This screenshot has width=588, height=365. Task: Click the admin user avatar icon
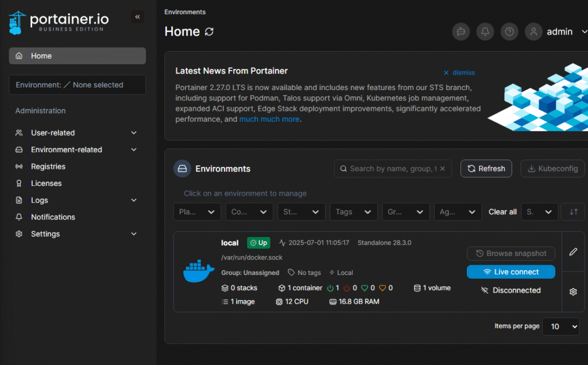533,32
